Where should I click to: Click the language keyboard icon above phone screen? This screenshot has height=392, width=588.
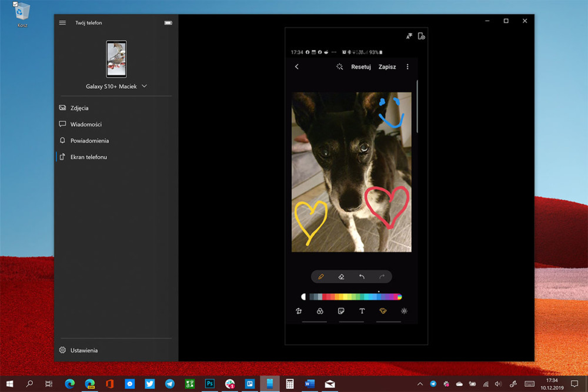pos(409,36)
